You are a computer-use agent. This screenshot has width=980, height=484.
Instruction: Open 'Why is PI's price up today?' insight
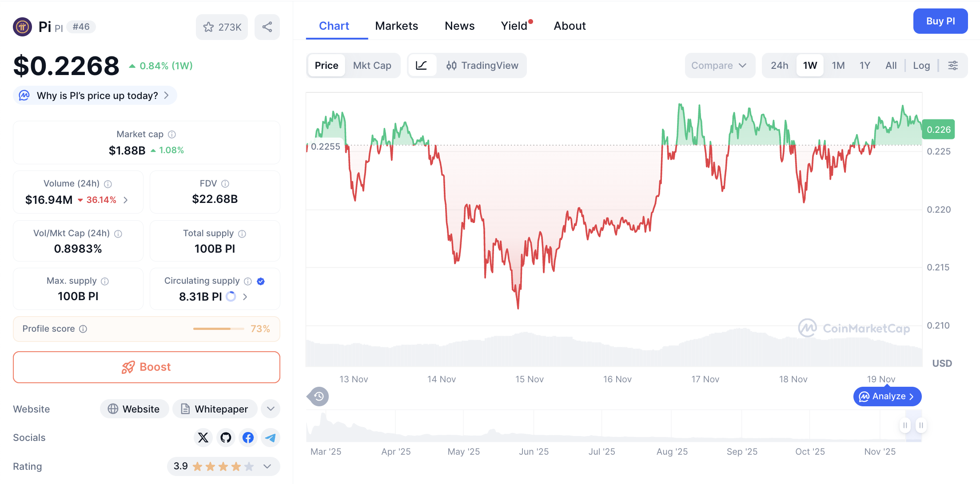coord(94,95)
